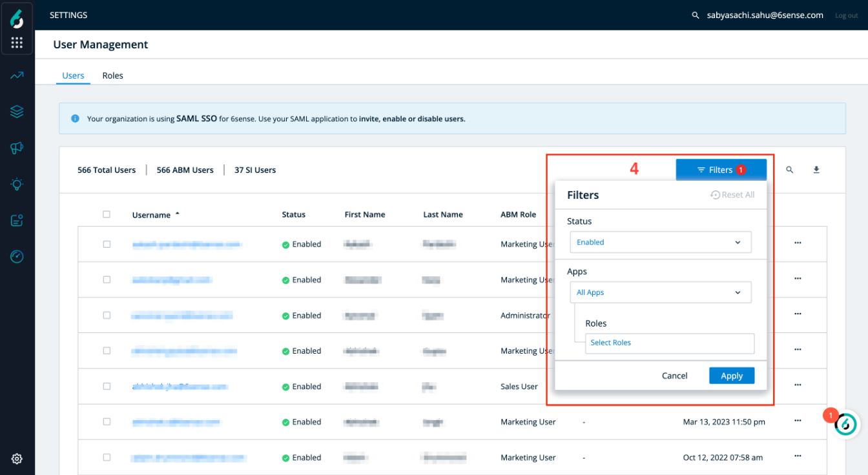Open the speedometer dashboard sidebar icon
Image resolution: width=868 pixels, height=475 pixels.
point(17,257)
